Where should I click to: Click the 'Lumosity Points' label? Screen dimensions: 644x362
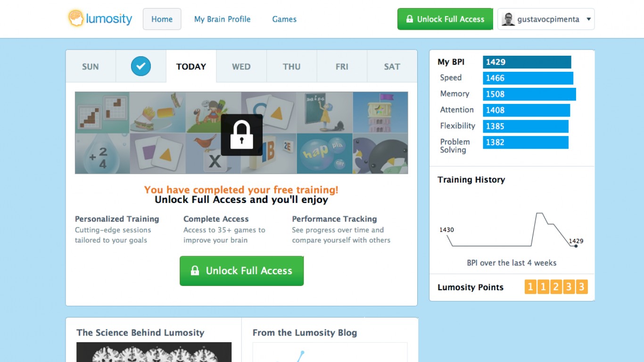[x=471, y=287]
